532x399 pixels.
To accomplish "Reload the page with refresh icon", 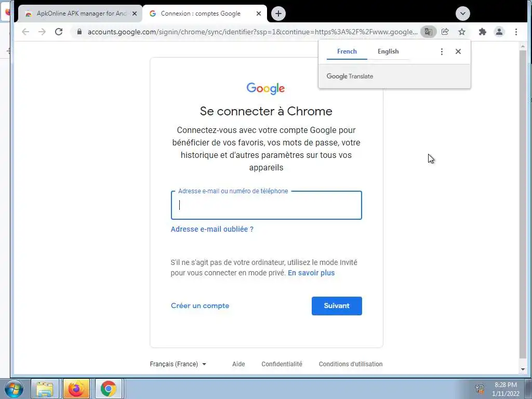I will coord(59,32).
